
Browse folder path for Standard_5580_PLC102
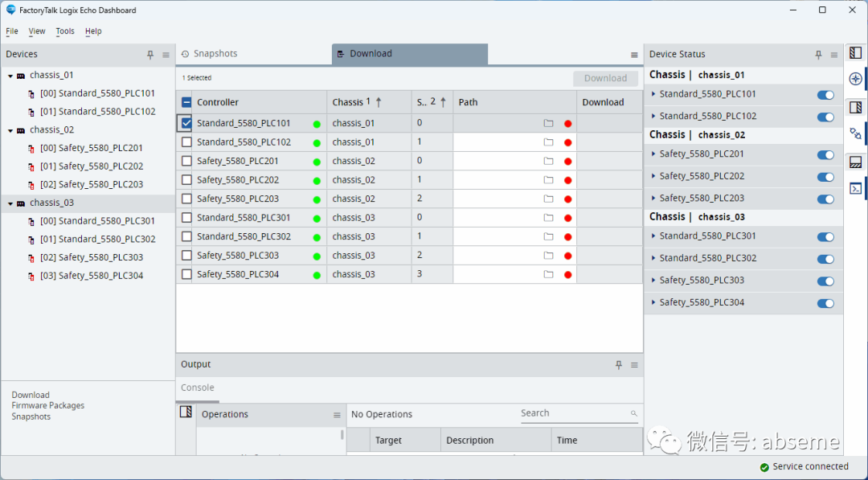(549, 142)
